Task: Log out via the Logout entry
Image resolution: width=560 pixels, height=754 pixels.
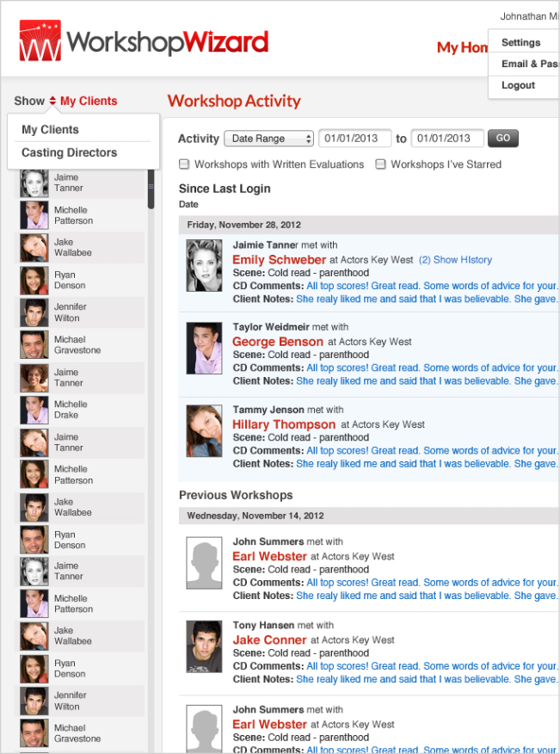Action: point(518,85)
